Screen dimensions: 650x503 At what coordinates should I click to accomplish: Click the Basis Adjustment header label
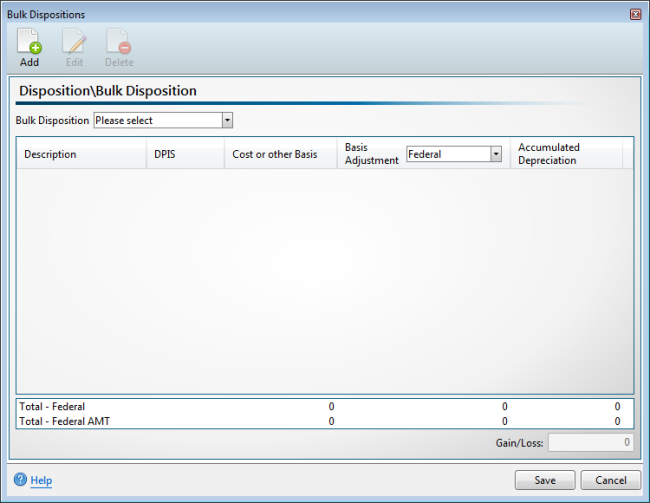pos(370,154)
